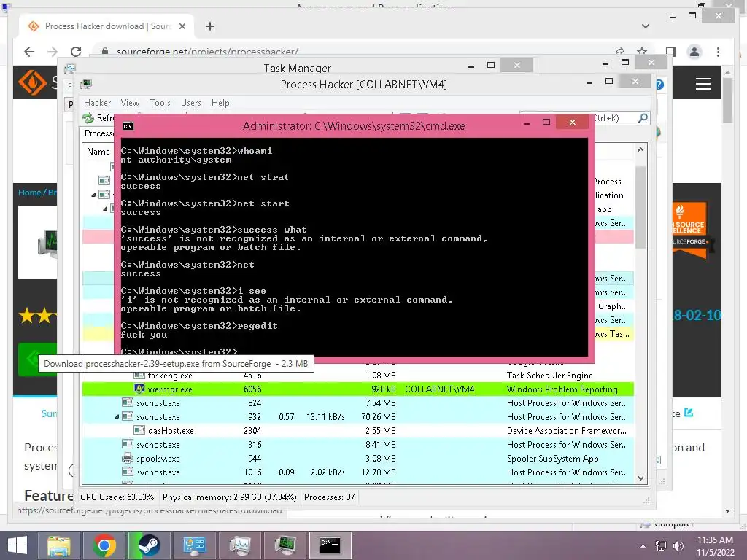Open the Windows Start button

18,545
